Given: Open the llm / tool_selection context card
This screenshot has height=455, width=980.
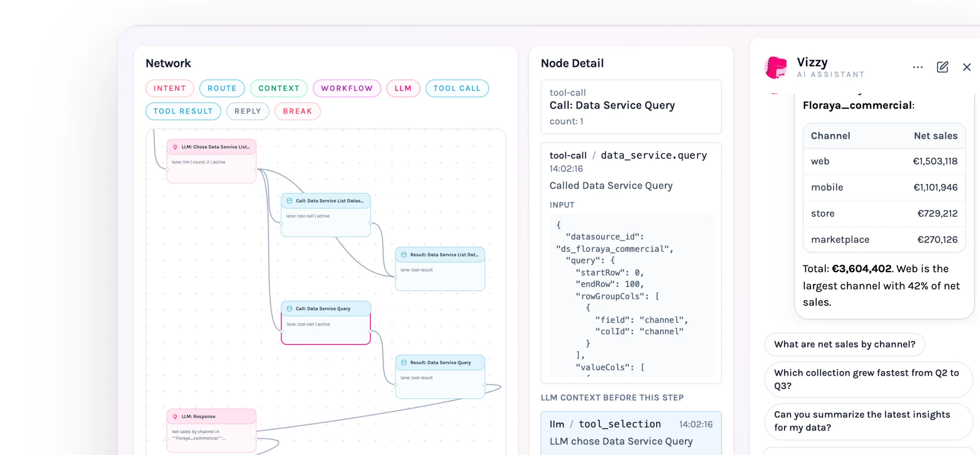Looking at the screenshot, I should click(631, 433).
